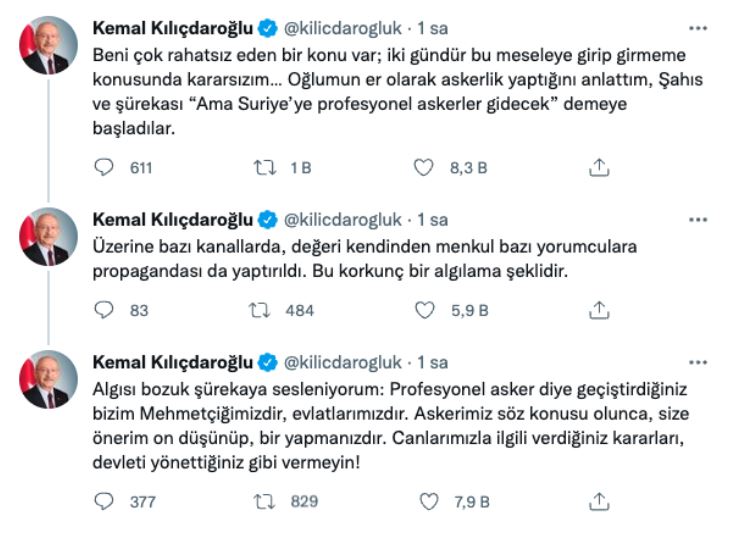Like the first tweet with 8,3 B likes
736x547 pixels.
point(425,168)
